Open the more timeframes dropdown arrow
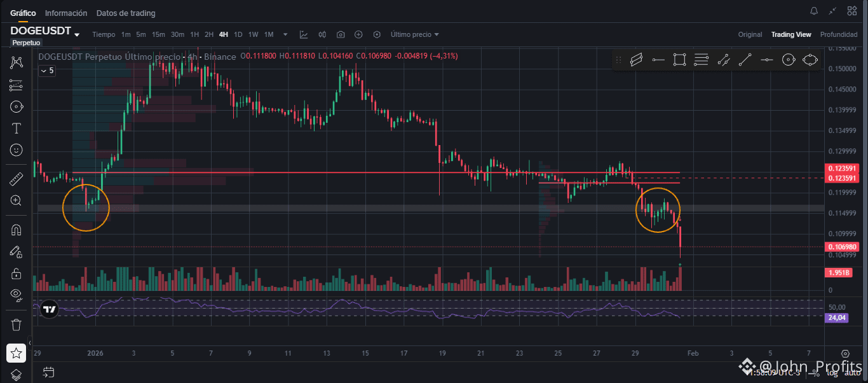Viewport: 868px width, 383px height. [x=285, y=34]
